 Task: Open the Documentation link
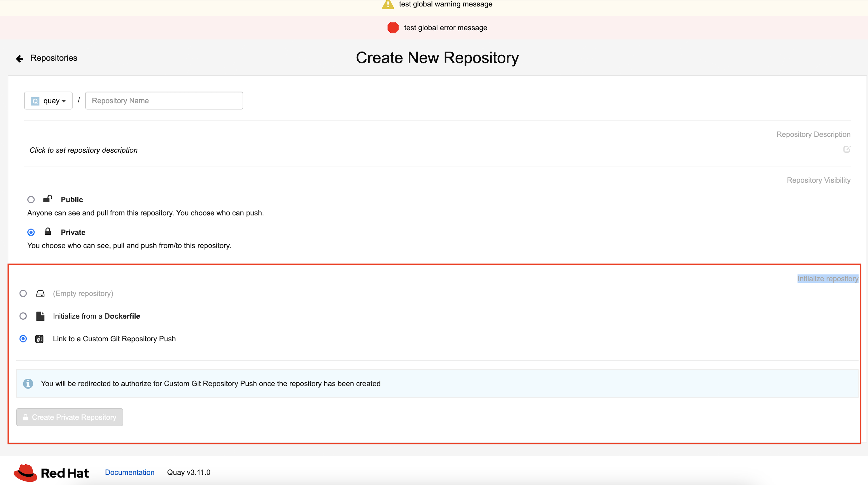click(x=130, y=472)
